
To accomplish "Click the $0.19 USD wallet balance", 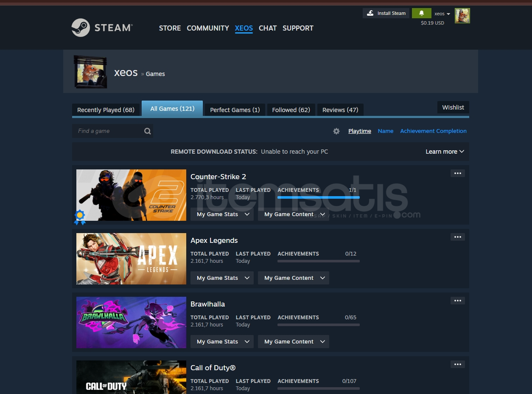I will pyautogui.click(x=432, y=23).
